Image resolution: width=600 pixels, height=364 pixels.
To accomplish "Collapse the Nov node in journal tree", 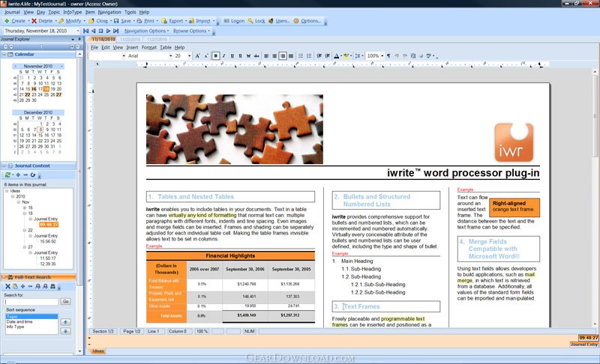I will click(x=18, y=202).
